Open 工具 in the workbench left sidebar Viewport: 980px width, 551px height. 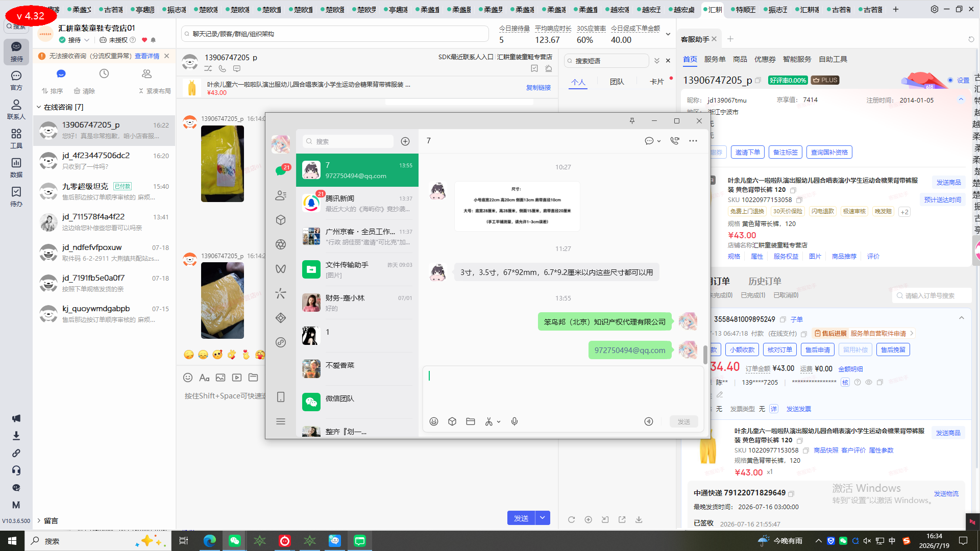pos(16,139)
